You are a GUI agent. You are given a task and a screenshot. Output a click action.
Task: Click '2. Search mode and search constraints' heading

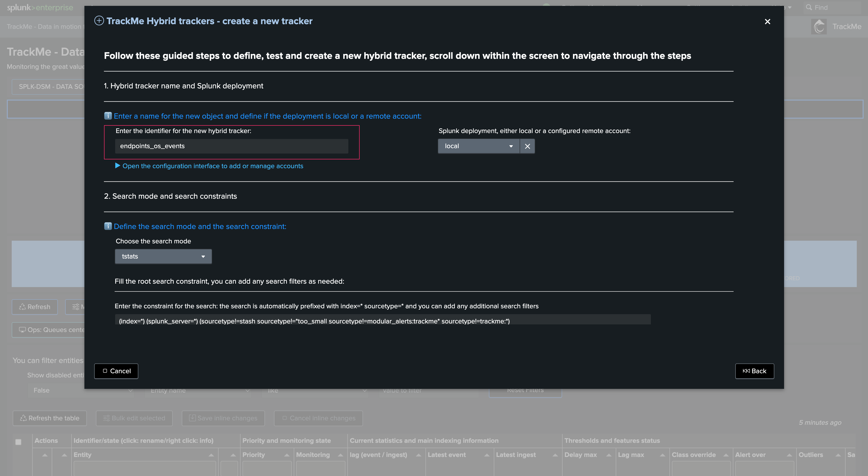(171, 196)
